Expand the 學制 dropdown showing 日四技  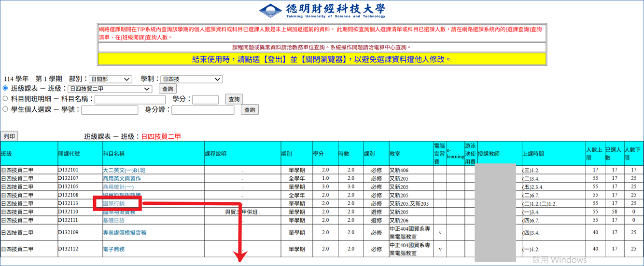tap(191, 79)
